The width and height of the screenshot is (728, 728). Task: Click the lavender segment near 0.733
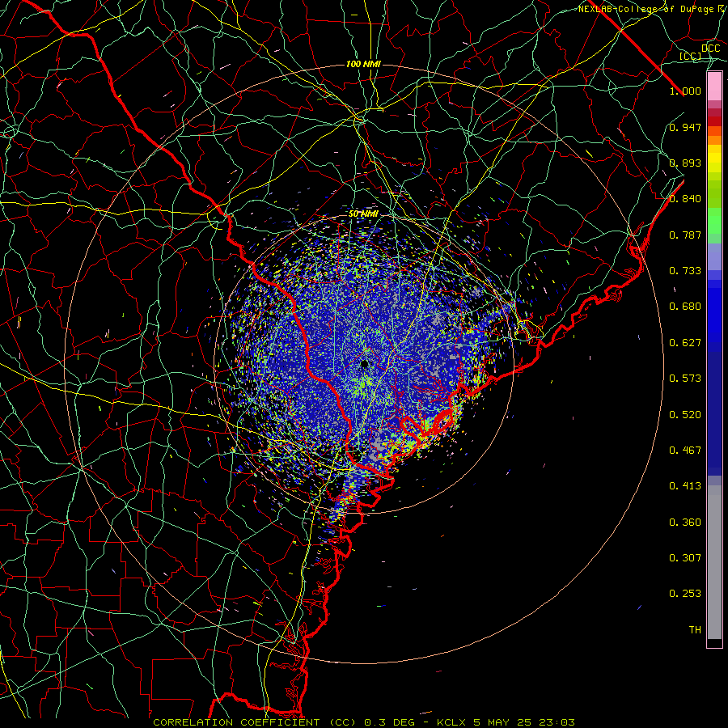pos(714,257)
